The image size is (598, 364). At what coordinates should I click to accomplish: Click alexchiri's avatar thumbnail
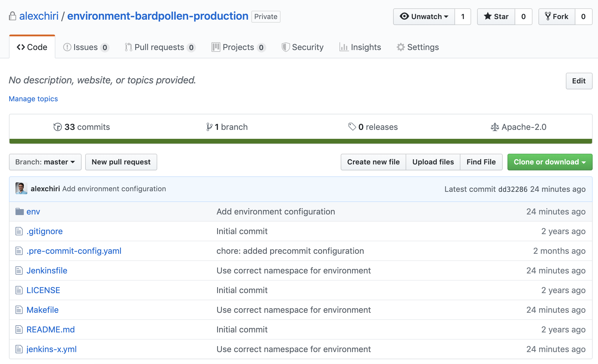point(21,189)
